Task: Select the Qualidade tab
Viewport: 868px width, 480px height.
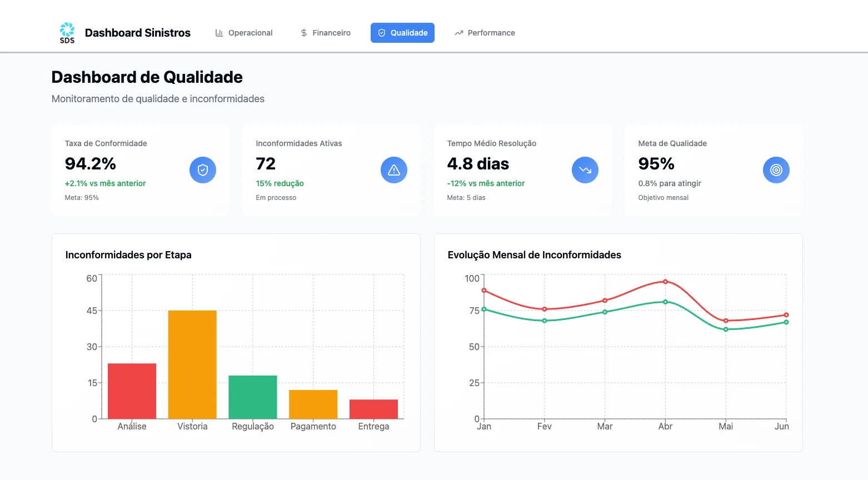Action: click(402, 33)
